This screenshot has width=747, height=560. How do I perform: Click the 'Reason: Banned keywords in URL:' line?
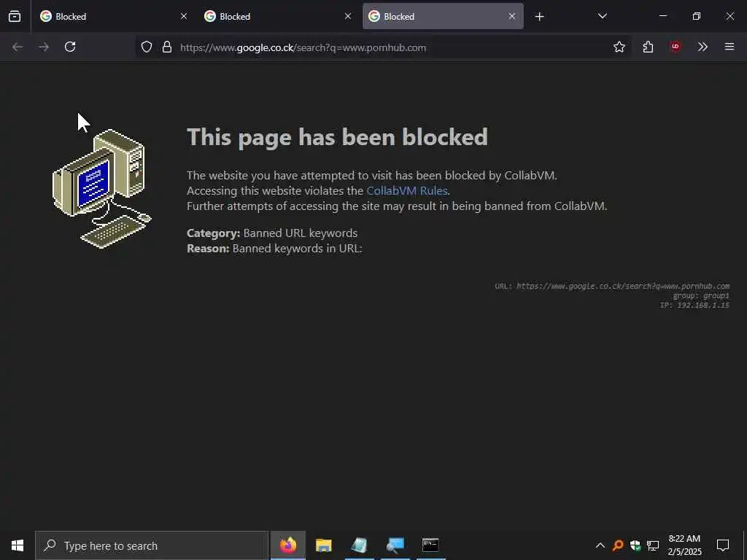pyautogui.click(x=274, y=248)
